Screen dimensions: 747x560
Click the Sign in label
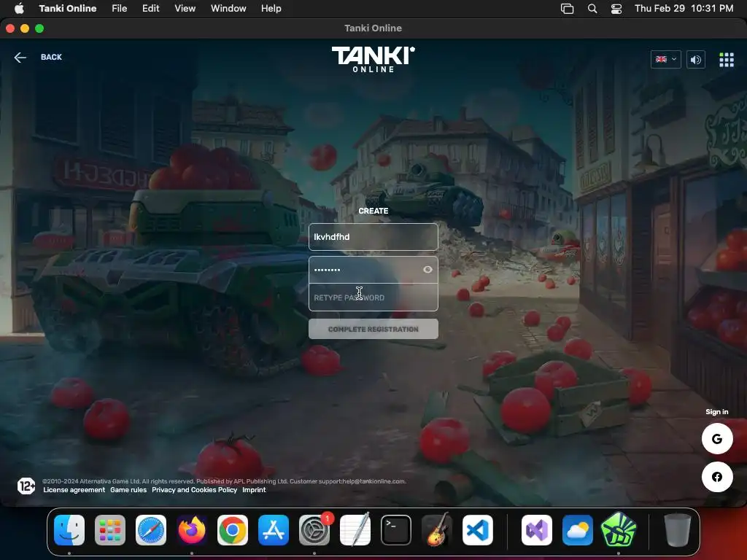716,412
